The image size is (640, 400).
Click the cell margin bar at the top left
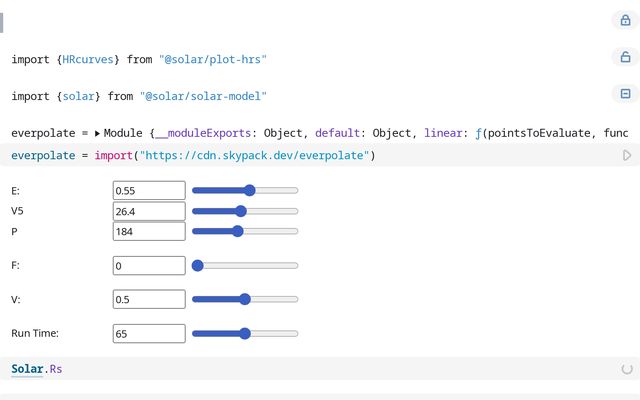pyautogui.click(x=2, y=22)
